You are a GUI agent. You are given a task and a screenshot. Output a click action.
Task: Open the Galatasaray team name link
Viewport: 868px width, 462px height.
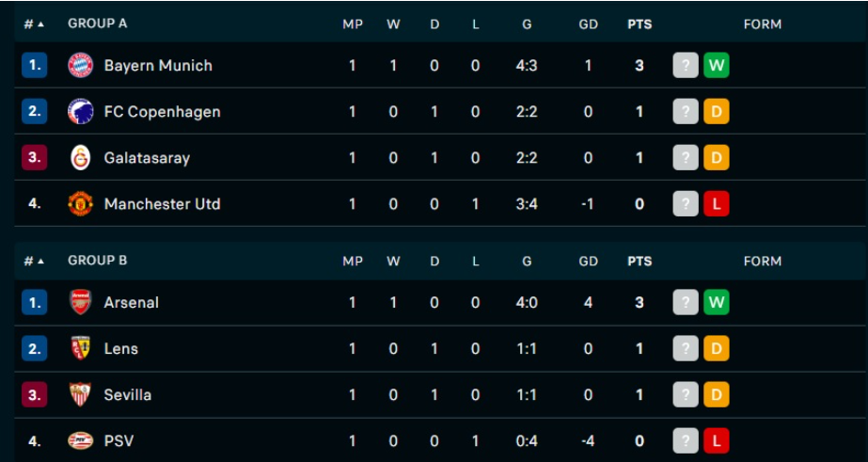click(147, 158)
